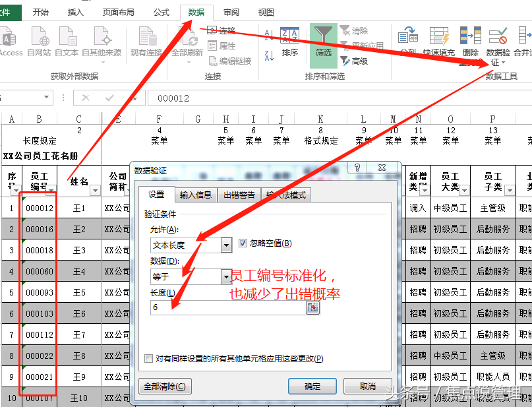The width and height of the screenshot is (532, 407).
Task: Switch to the 插入 ribbon tab
Action: tap(75, 13)
